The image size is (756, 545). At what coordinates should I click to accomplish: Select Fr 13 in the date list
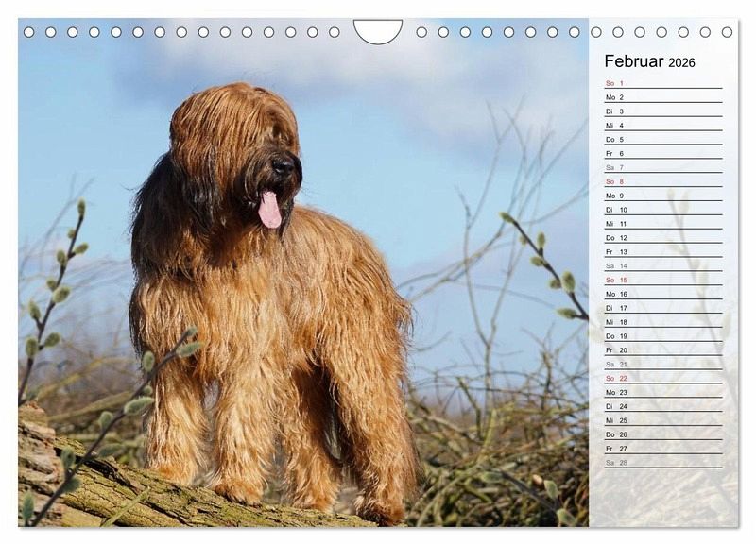[662, 252]
